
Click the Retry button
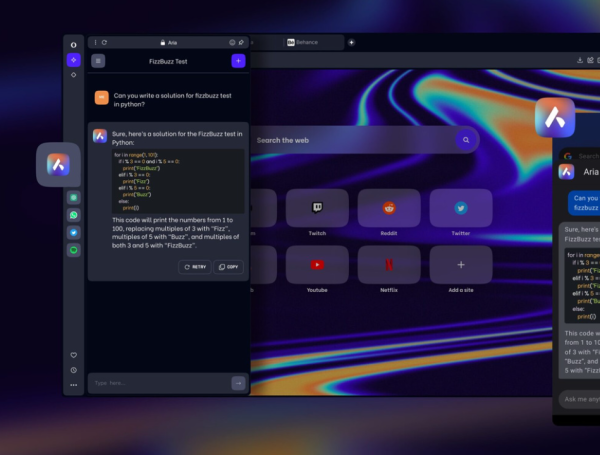click(193, 267)
